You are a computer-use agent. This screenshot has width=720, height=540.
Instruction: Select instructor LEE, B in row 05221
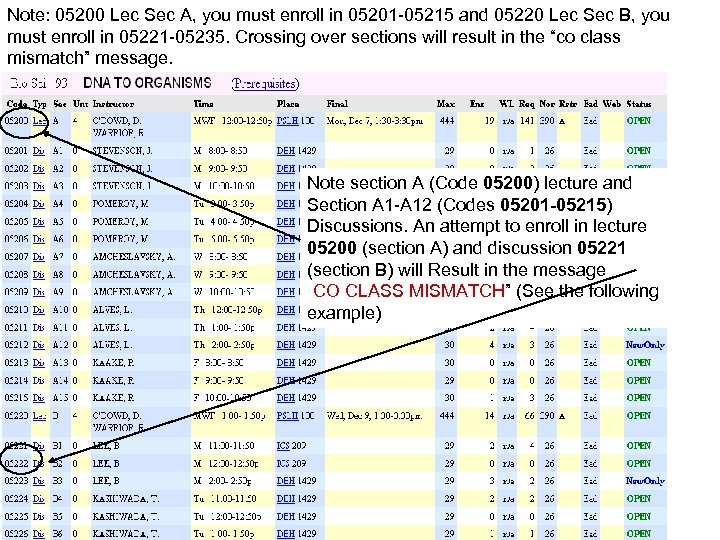tap(106, 445)
